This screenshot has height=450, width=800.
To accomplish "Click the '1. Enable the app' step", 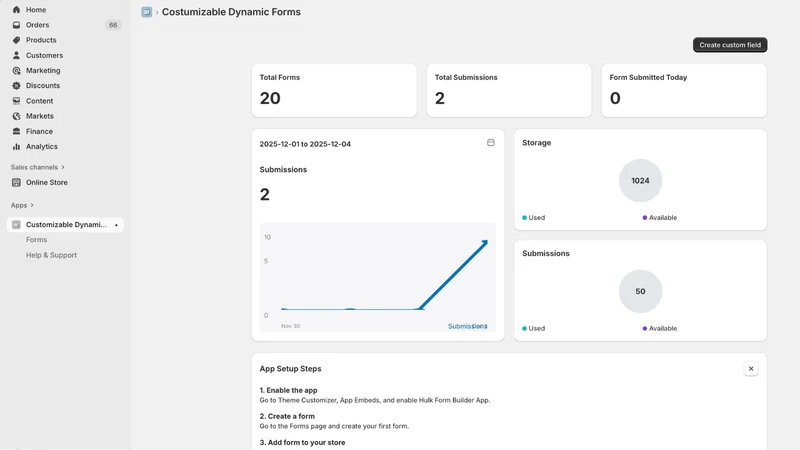I will [x=288, y=390].
